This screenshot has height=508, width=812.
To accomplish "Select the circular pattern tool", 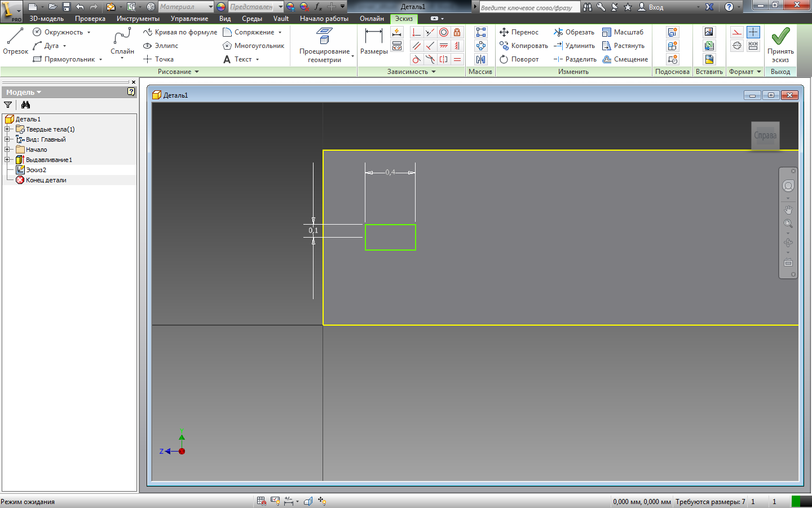I will point(480,46).
